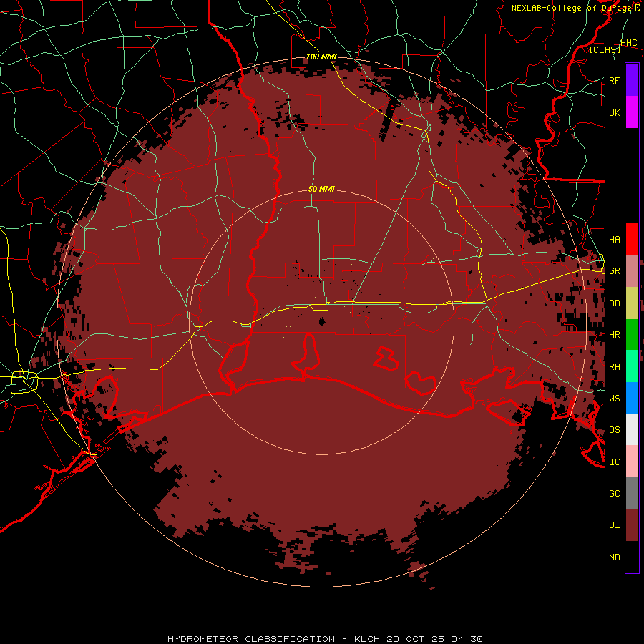Select the GR legend color block
The height and width of the screenshot is (644, 644).
pos(632,271)
